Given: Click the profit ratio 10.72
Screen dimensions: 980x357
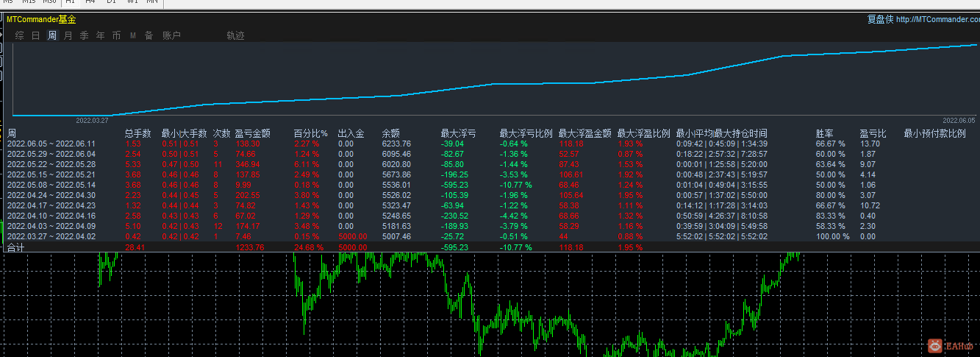Looking at the screenshot, I should click(x=870, y=205).
